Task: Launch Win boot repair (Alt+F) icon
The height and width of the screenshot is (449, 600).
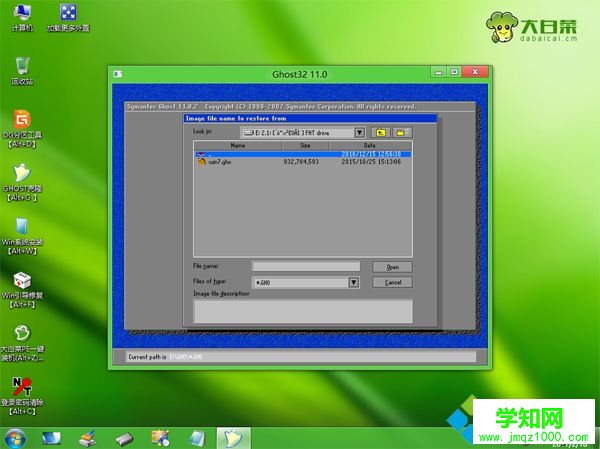Action: [x=22, y=290]
